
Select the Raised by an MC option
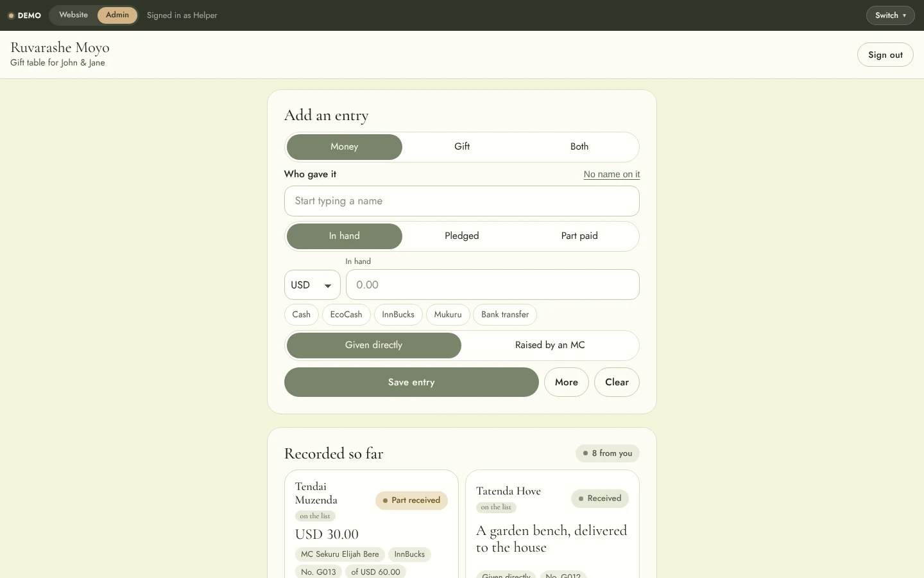[550, 346]
